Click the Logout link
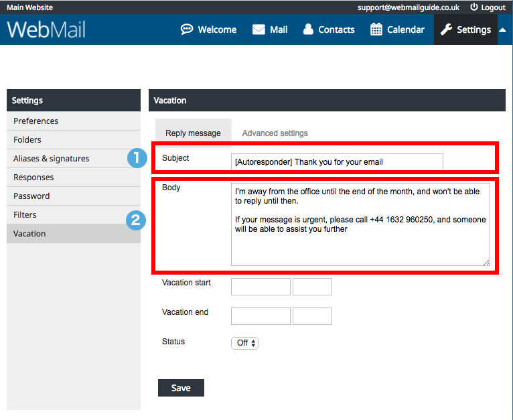 493,7
